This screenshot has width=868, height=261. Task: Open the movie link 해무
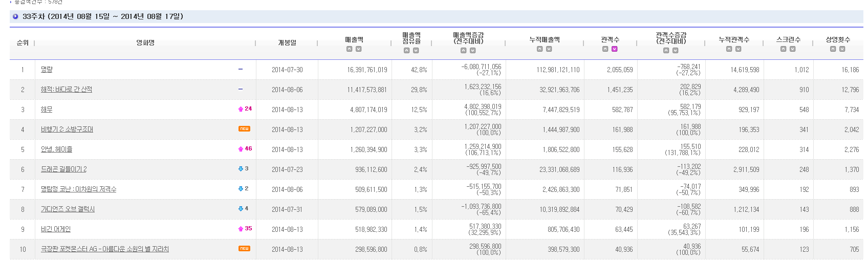pyautogui.click(x=47, y=110)
